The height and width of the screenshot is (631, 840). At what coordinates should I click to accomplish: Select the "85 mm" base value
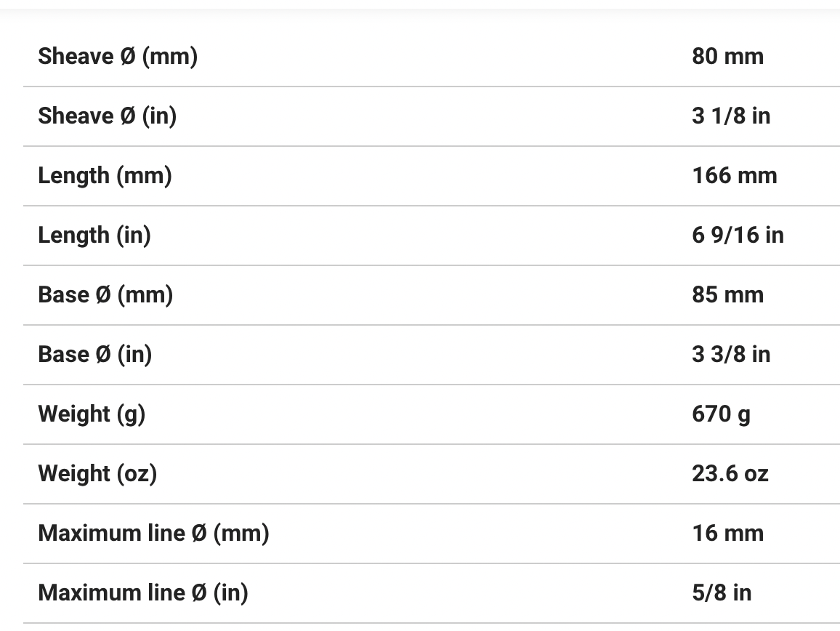pos(727,294)
